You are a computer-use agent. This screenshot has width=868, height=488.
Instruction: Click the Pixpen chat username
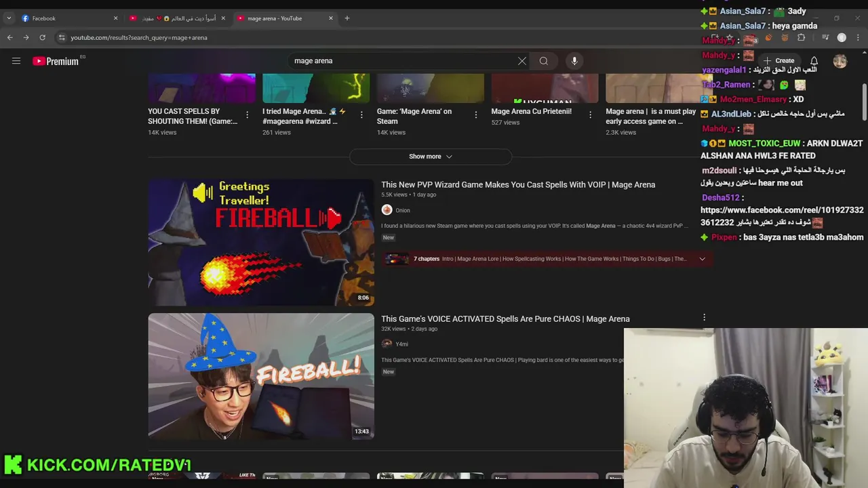(x=724, y=237)
